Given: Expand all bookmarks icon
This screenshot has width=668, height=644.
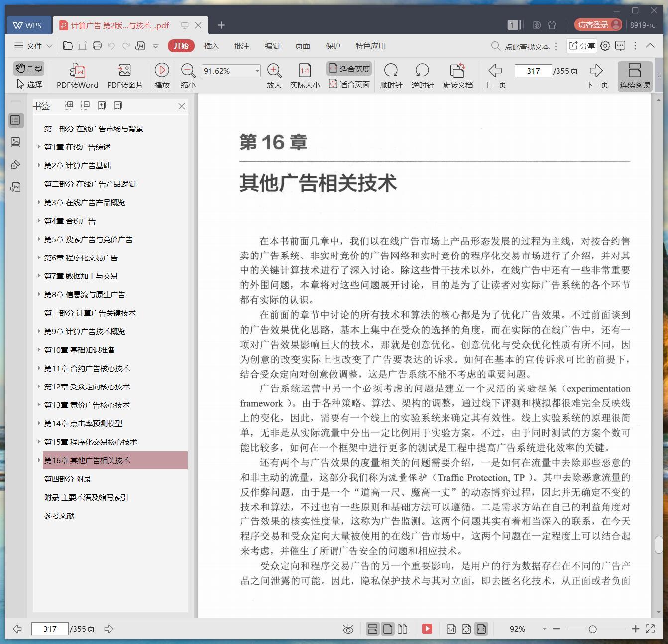Looking at the screenshot, I should click(69, 105).
